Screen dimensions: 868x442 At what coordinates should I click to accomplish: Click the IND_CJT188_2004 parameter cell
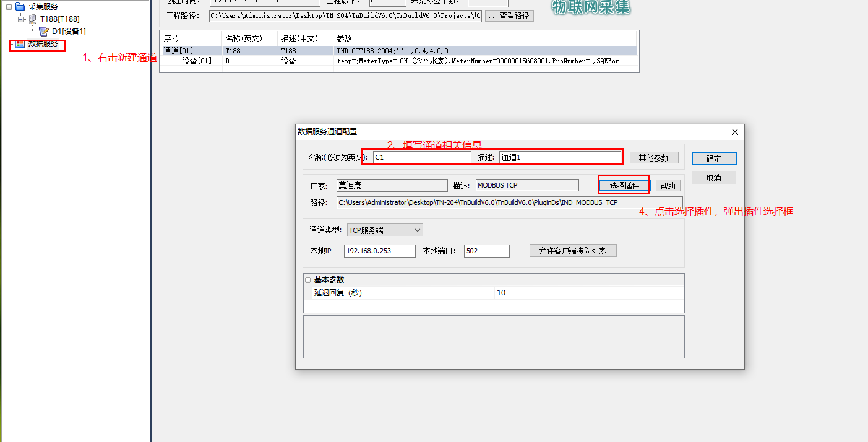[x=485, y=51]
